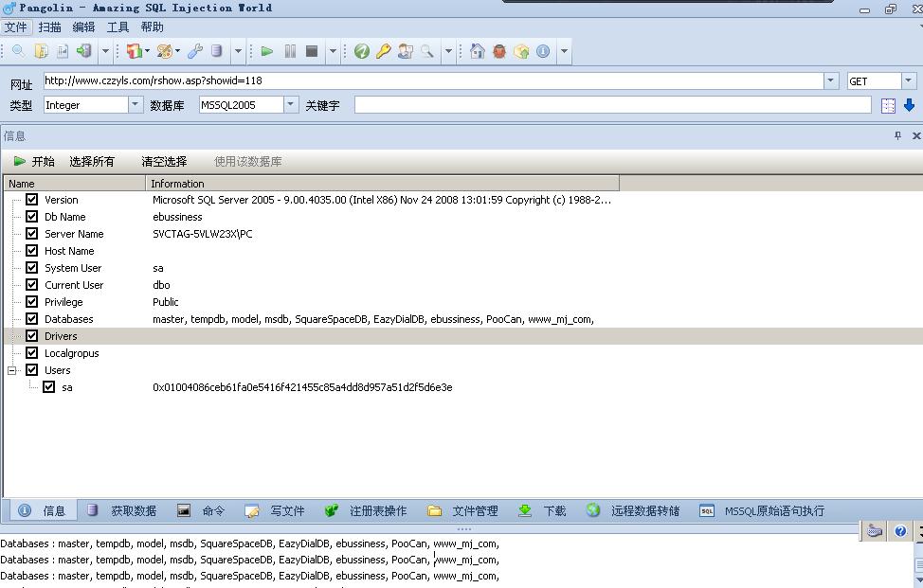Click the user account card icon
923x588 pixels.
click(x=405, y=51)
